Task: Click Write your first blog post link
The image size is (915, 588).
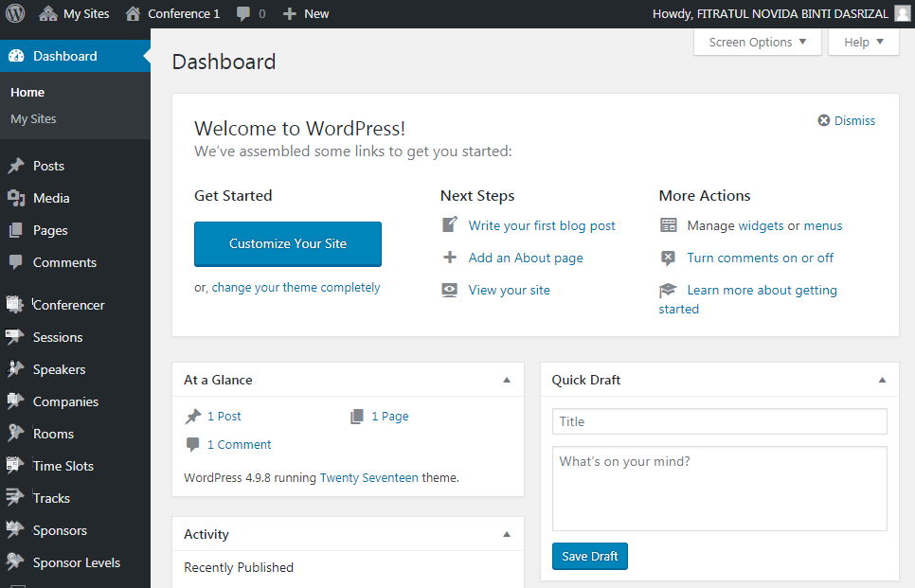Action: 542,225
